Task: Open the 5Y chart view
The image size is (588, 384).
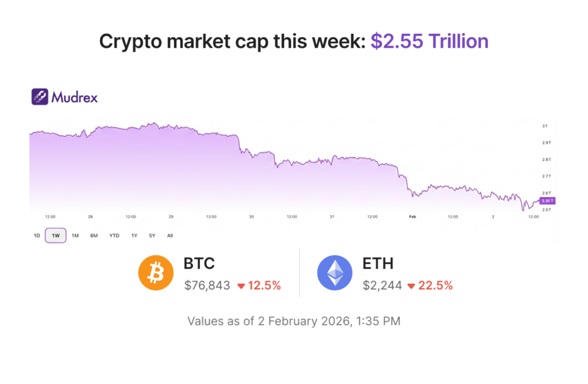Action: [x=152, y=235]
